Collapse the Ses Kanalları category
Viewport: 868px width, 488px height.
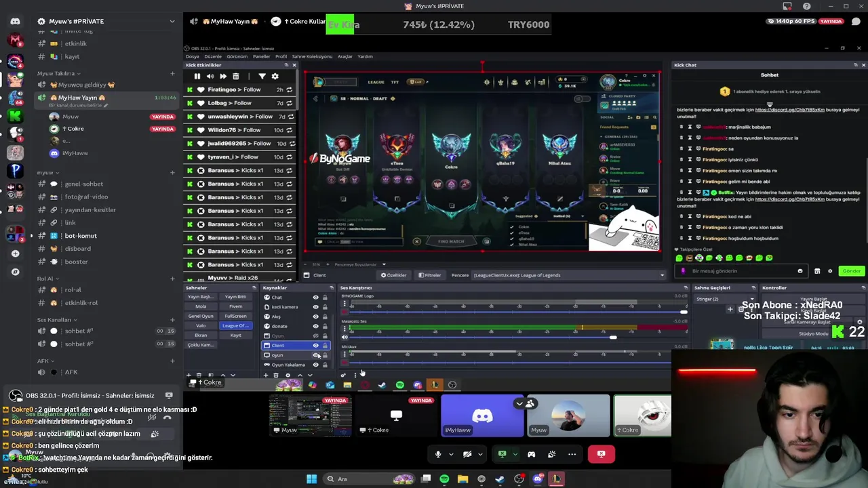(x=57, y=320)
